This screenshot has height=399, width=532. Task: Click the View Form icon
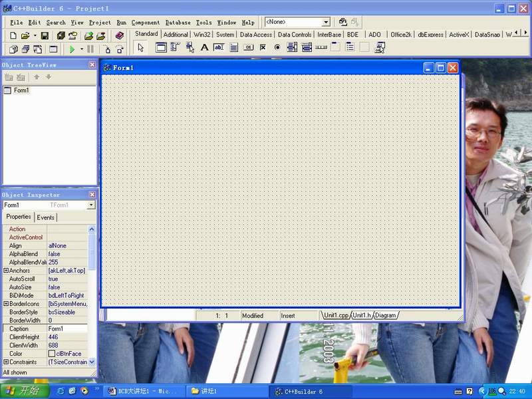click(x=25, y=49)
